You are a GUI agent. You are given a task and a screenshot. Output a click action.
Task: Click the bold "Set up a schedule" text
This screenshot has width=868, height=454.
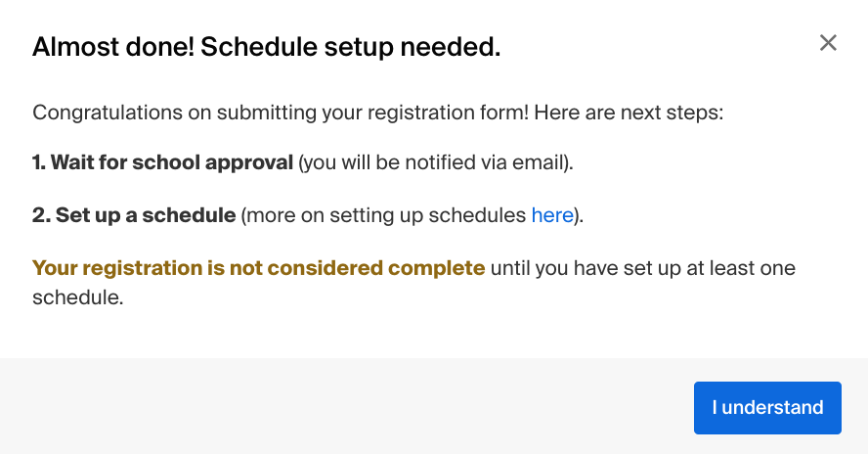pyautogui.click(x=146, y=215)
